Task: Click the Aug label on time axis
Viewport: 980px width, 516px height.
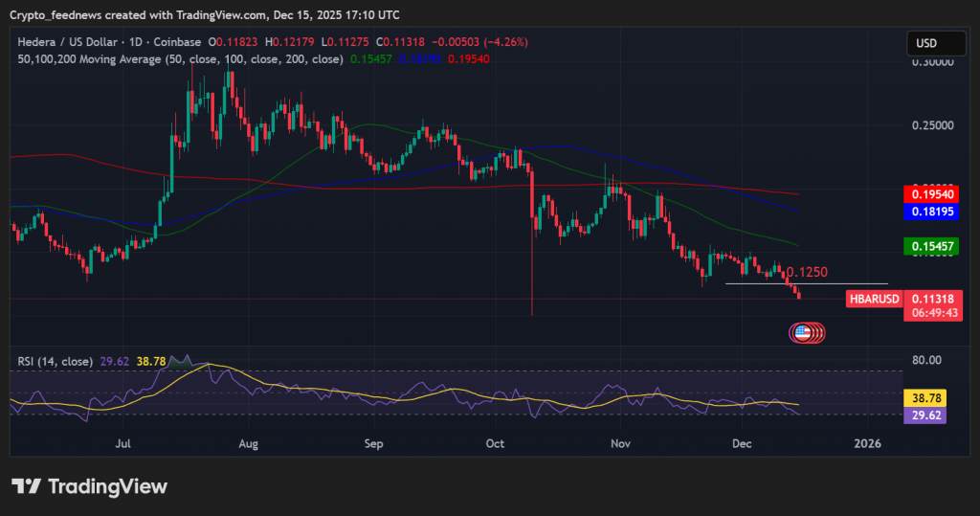Action: (x=248, y=443)
